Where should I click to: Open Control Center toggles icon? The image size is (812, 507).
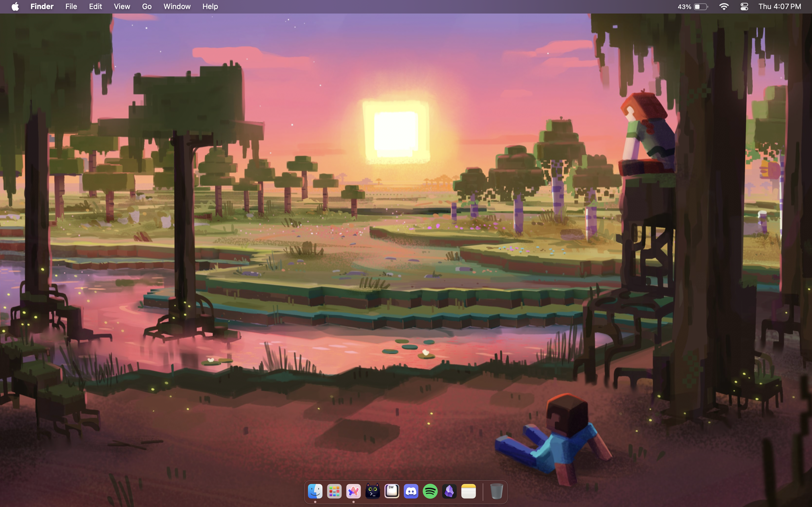pyautogui.click(x=744, y=7)
